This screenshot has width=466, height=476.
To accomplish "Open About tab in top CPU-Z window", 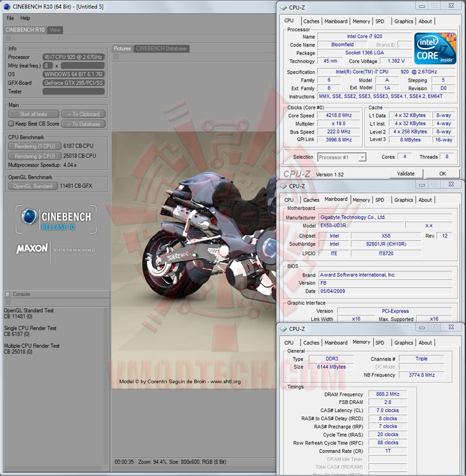I will pos(425,21).
